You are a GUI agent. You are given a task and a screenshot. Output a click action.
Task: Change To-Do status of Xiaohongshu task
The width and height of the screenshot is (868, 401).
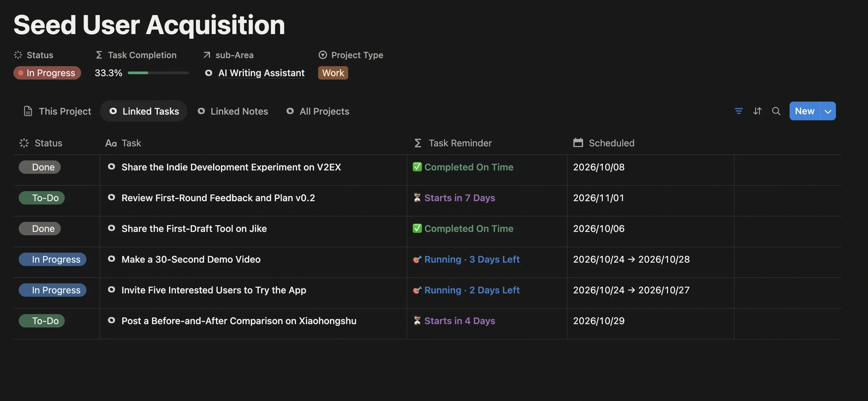tap(42, 320)
